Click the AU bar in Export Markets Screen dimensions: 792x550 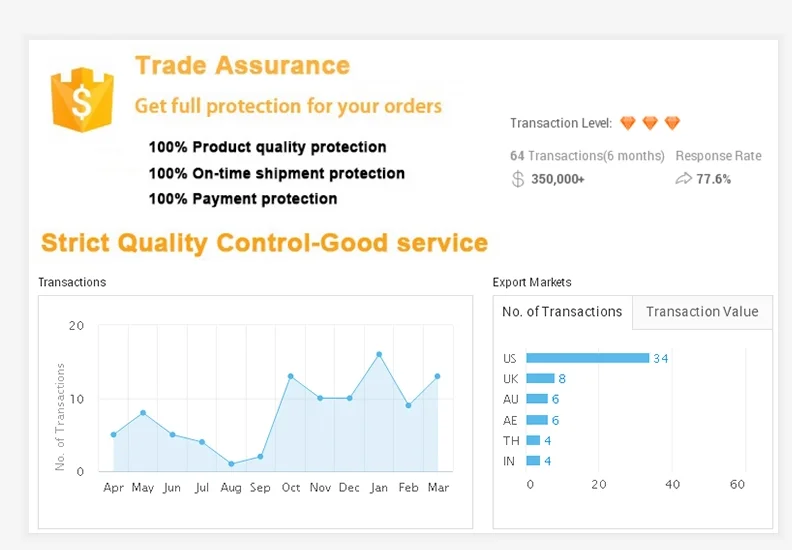click(537, 399)
